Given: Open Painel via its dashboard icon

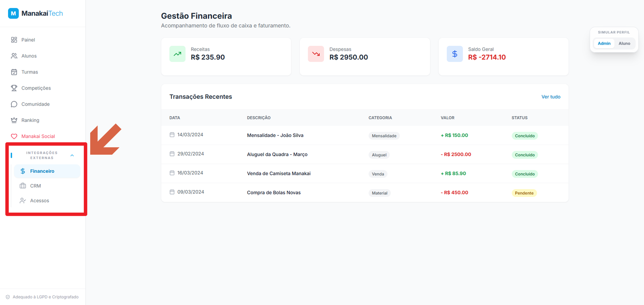Looking at the screenshot, I should [14, 40].
